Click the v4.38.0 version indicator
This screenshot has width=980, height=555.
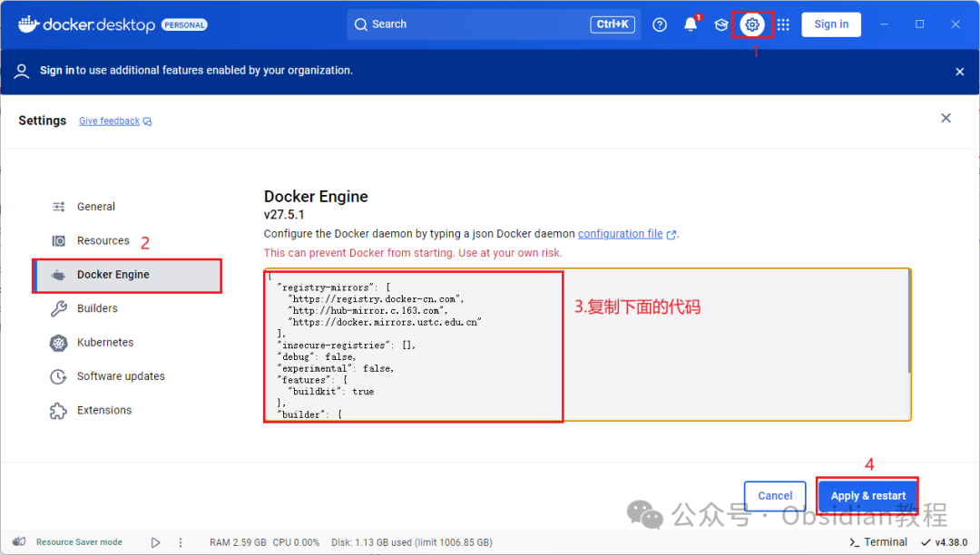click(945, 542)
